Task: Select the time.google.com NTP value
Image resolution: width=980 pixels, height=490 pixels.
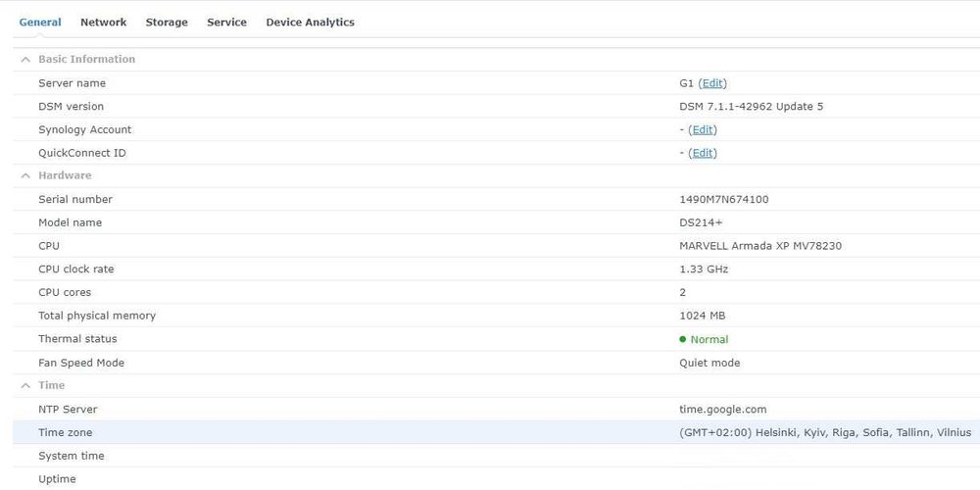Action: (x=723, y=410)
